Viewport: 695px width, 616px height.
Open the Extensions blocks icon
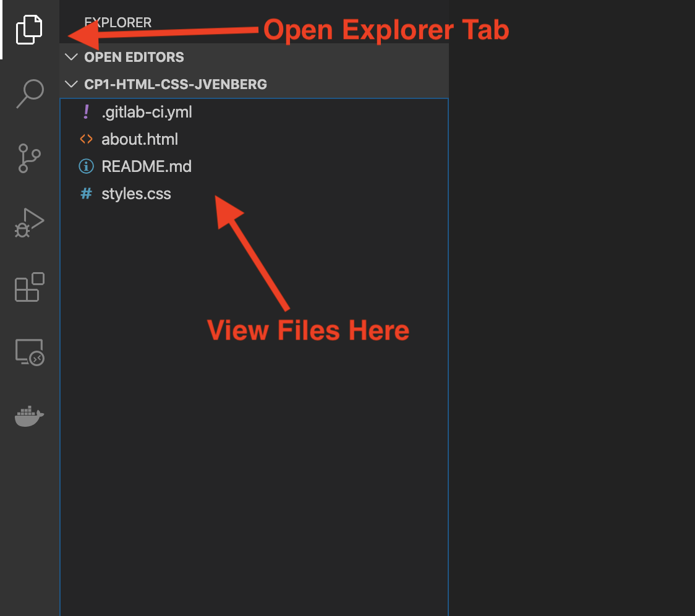(29, 287)
